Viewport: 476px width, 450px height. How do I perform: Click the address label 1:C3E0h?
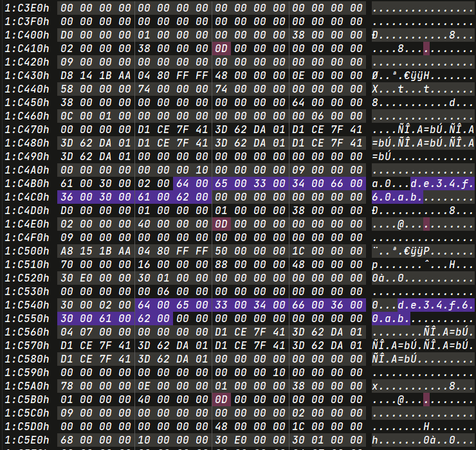click(x=27, y=8)
